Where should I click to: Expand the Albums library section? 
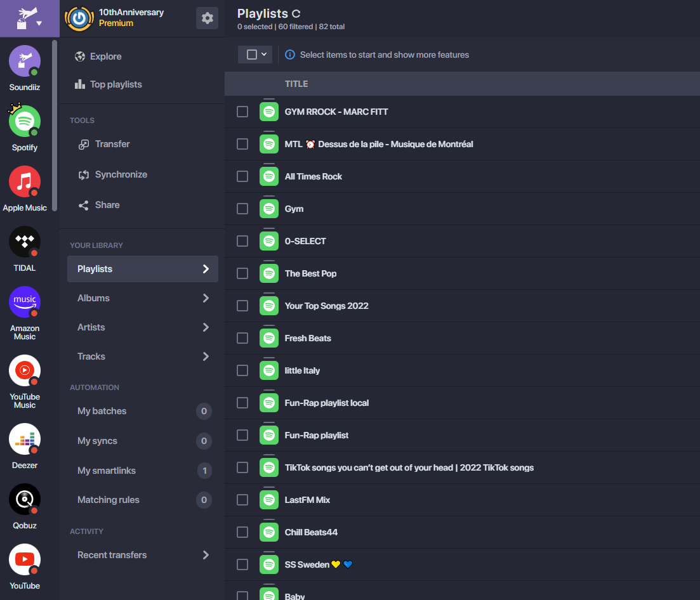(x=142, y=298)
